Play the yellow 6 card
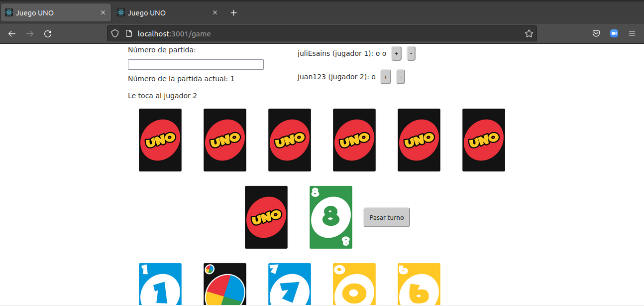The height and width of the screenshot is (306, 644). (x=419, y=284)
